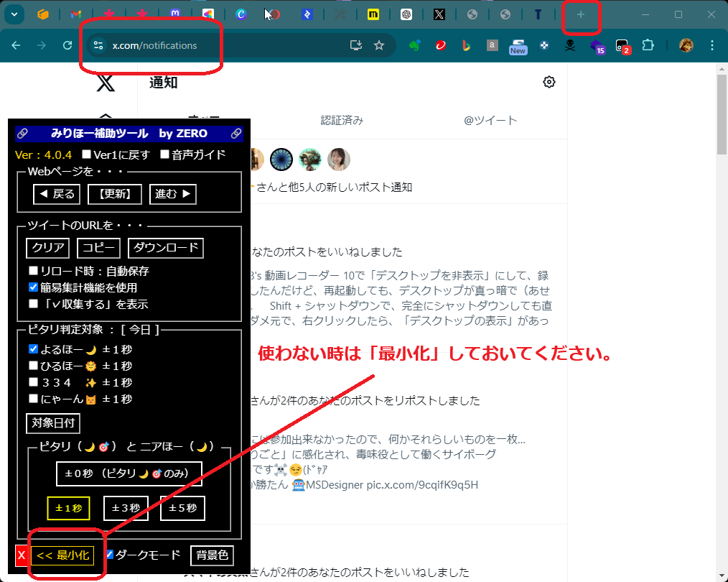Switch to the 認証済み tab
Screen dimensions: 728x582
342,120
